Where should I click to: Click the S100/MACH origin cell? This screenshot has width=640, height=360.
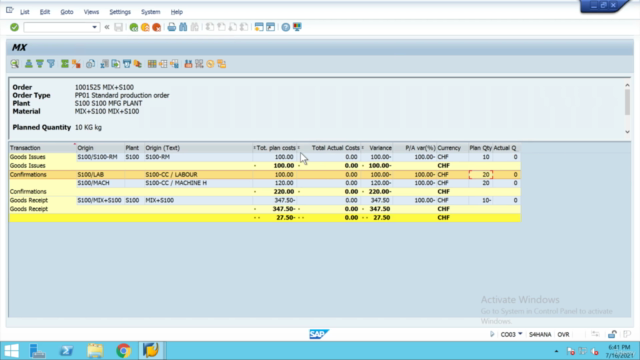(100, 183)
